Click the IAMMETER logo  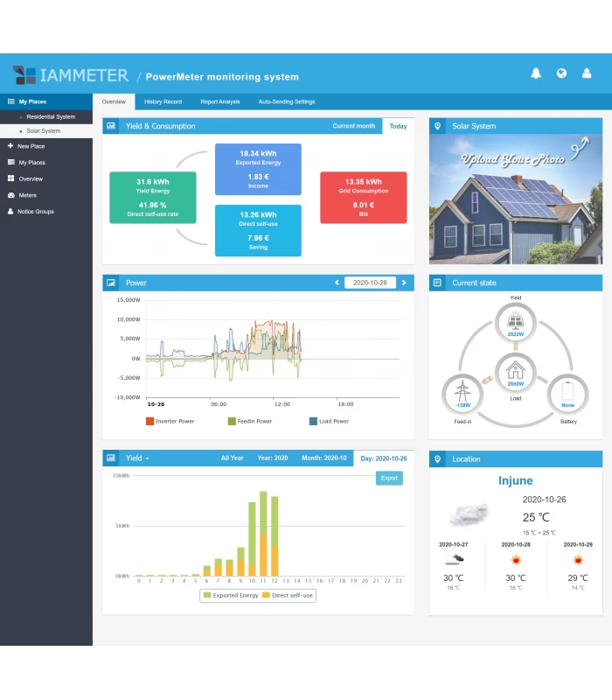point(72,75)
